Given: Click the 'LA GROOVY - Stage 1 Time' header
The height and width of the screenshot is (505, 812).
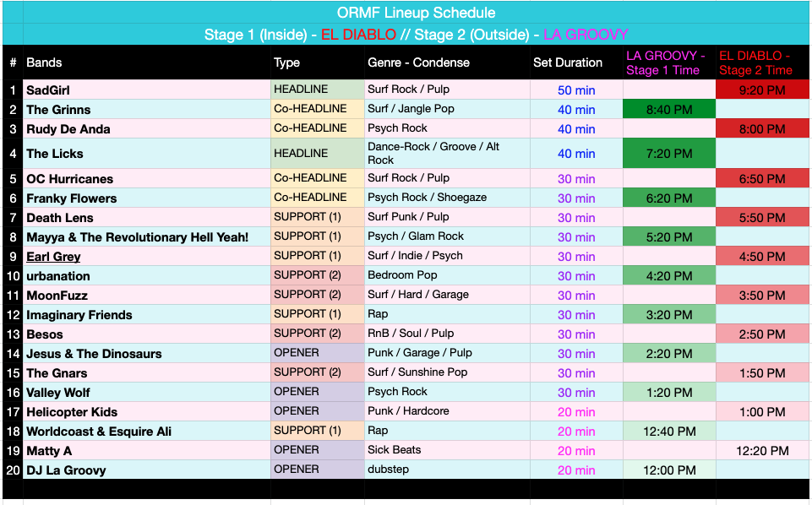Looking at the screenshot, I should [669, 62].
